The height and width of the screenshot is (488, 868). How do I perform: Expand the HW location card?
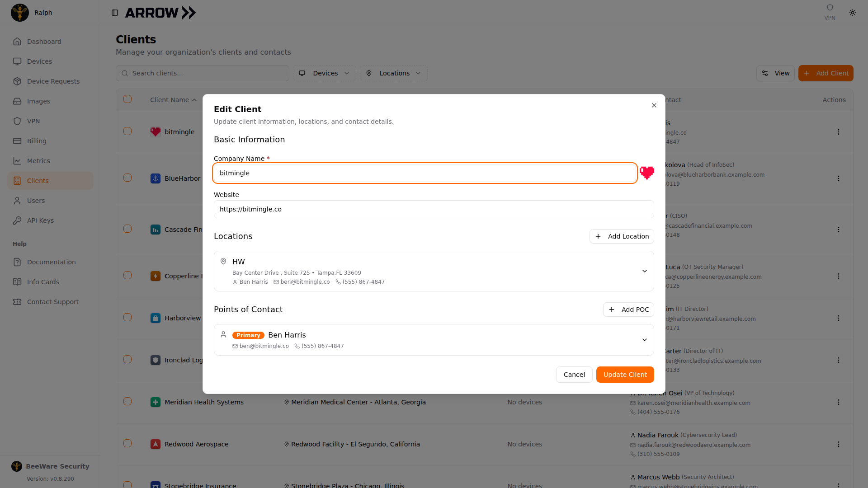click(x=645, y=271)
